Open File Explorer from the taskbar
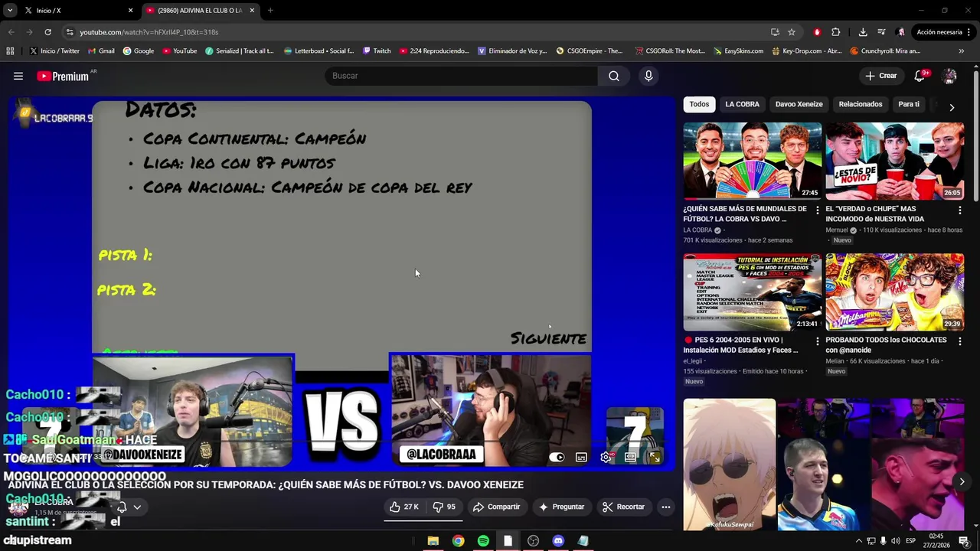This screenshot has width=980, height=551. pos(433,541)
